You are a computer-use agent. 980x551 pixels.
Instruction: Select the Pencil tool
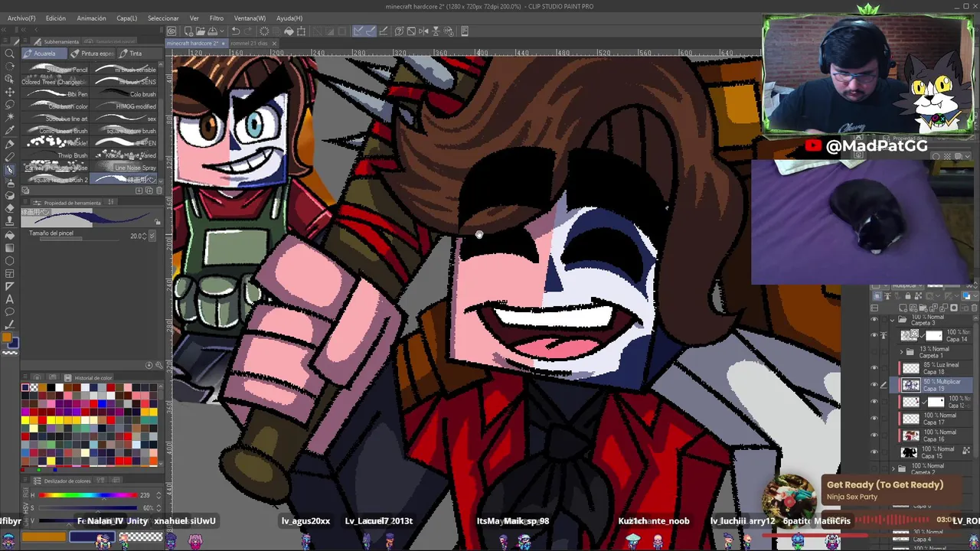pyautogui.click(x=10, y=158)
